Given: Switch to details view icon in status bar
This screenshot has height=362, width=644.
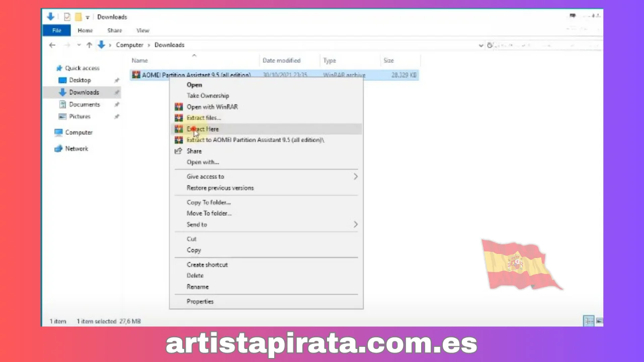Looking at the screenshot, I should pos(588,321).
